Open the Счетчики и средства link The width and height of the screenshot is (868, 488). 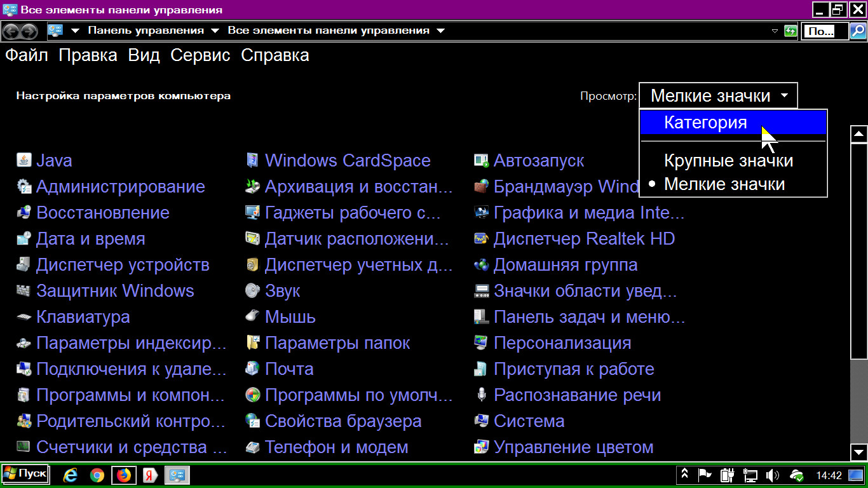pyautogui.click(x=132, y=447)
